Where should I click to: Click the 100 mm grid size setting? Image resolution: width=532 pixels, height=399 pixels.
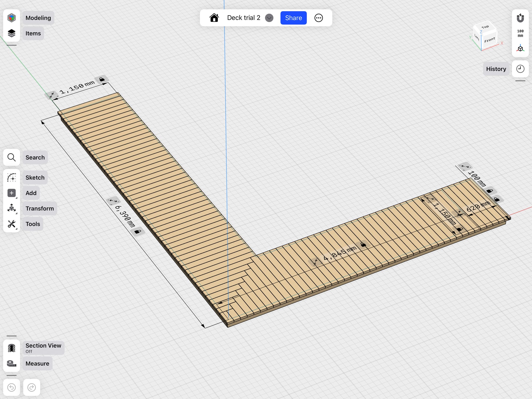tap(520, 33)
